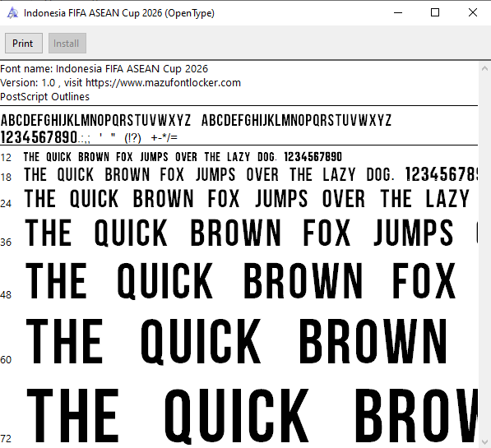Click the symbols sample '+-*/='
The width and height of the screenshot is (491, 448).
164,137
